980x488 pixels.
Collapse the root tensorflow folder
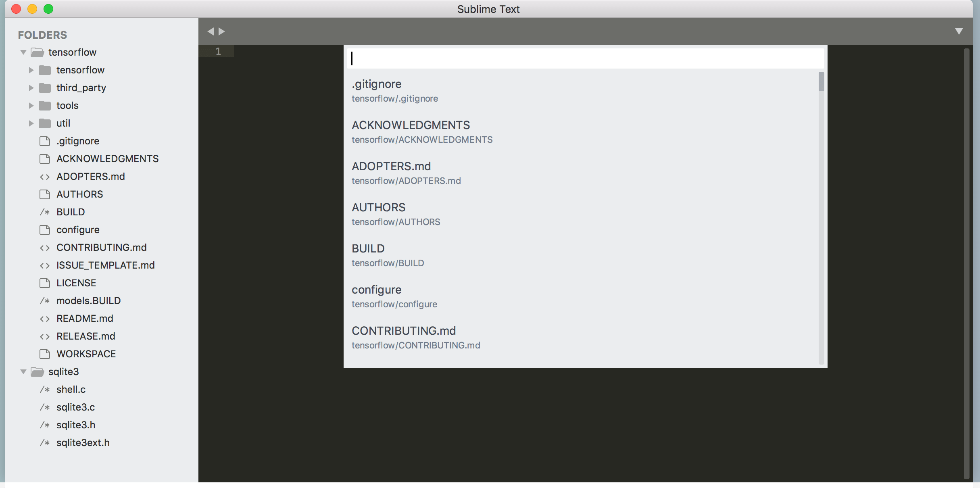click(x=23, y=52)
